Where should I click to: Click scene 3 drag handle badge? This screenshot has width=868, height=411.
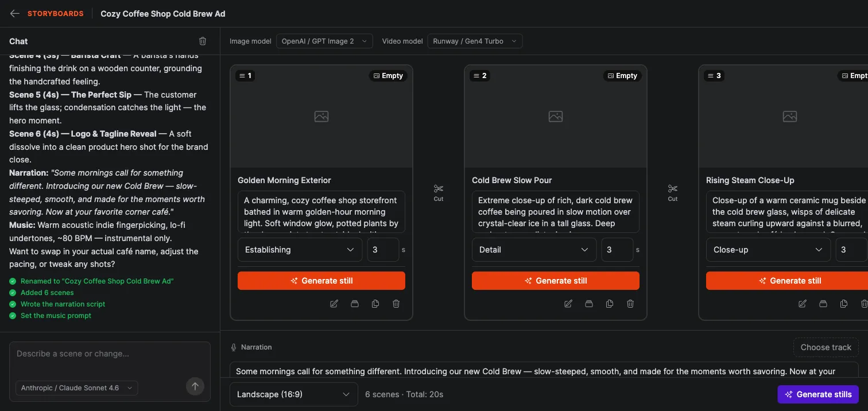(x=714, y=76)
